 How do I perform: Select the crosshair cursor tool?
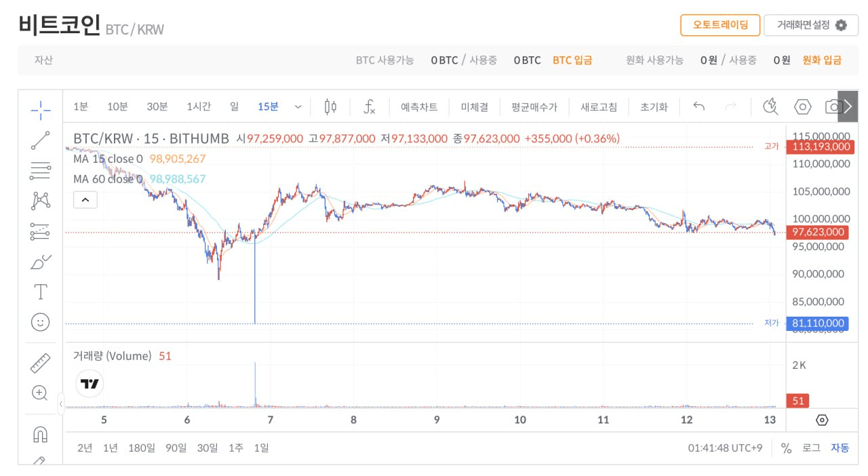[x=41, y=110]
